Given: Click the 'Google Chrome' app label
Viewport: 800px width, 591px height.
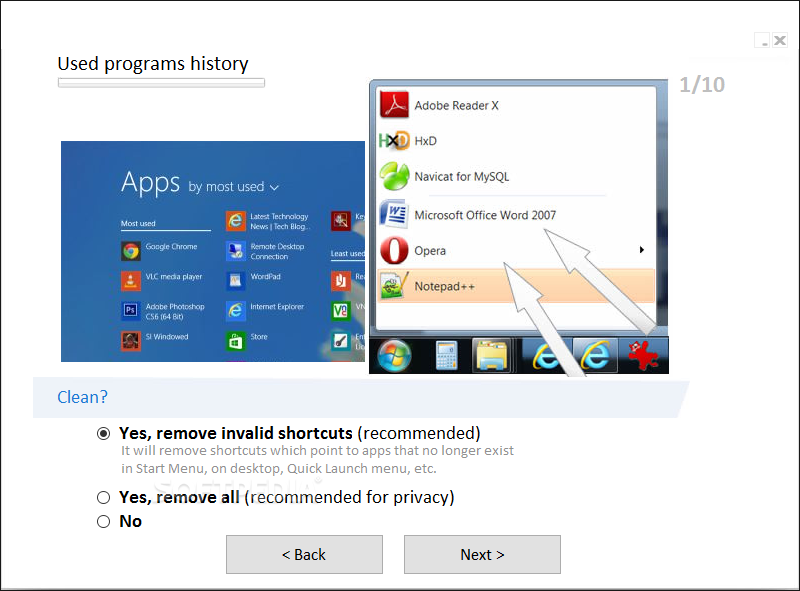Looking at the screenshot, I should click(x=171, y=247).
